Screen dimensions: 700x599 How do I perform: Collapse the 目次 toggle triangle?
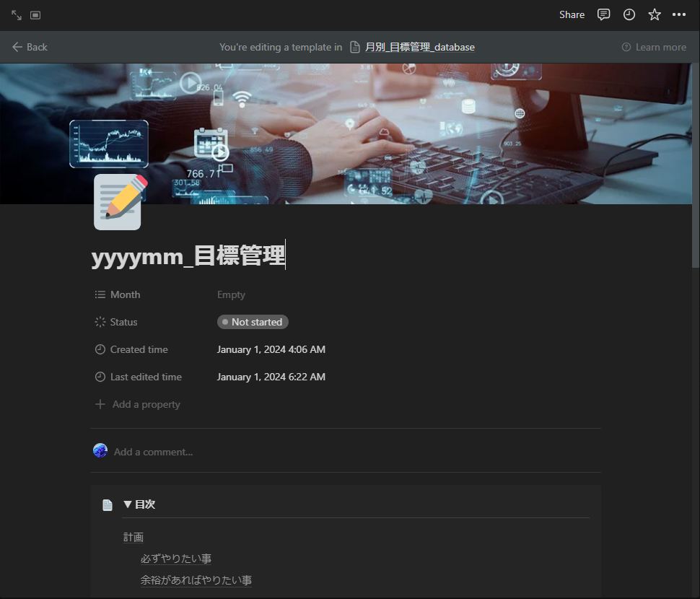coord(128,504)
